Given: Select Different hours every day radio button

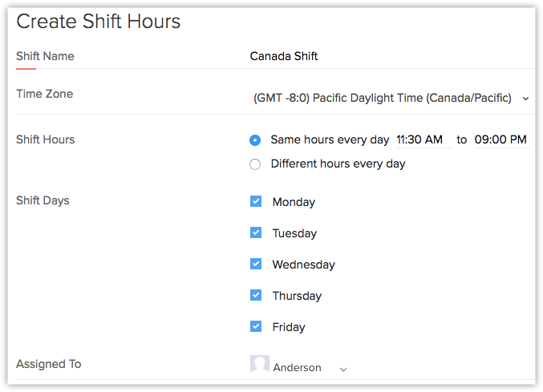Looking at the screenshot, I should [x=255, y=164].
